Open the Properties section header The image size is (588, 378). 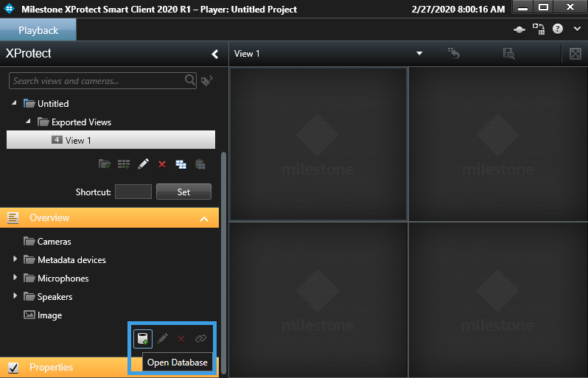pos(110,368)
